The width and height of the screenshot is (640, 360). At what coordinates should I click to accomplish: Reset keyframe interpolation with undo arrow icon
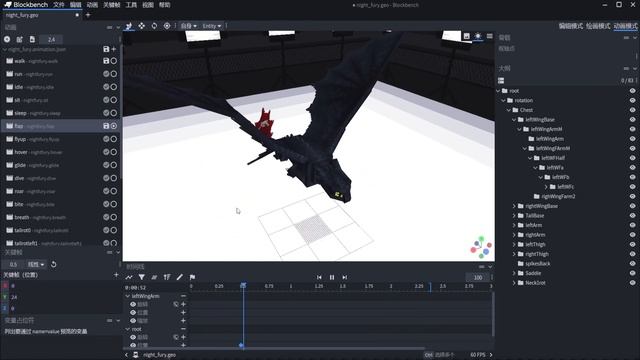53,264
